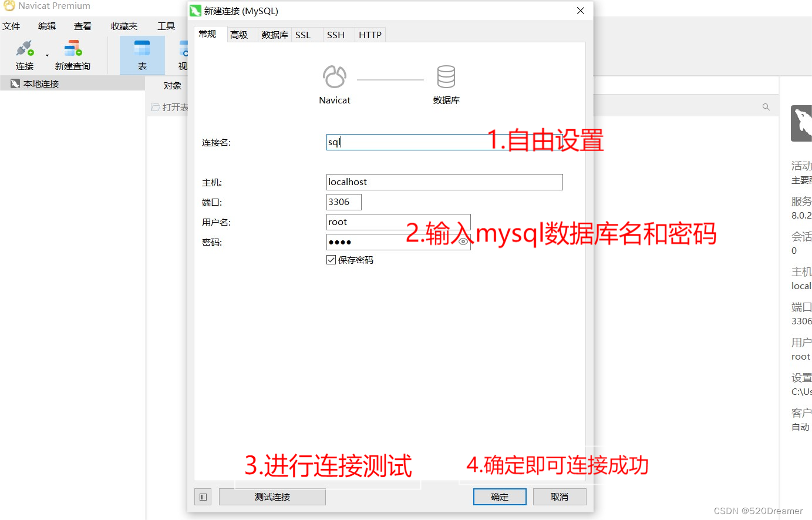Click the dialog title bar Navicat icon
Viewport: 812px width, 520px height.
(x=196, y=11)
